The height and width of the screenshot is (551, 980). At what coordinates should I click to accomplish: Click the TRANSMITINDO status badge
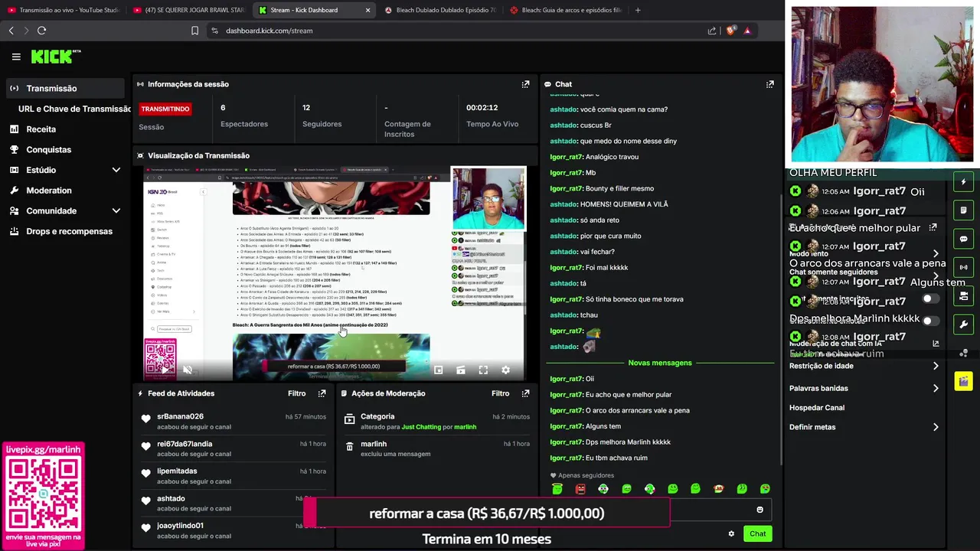tap(165, 109)
